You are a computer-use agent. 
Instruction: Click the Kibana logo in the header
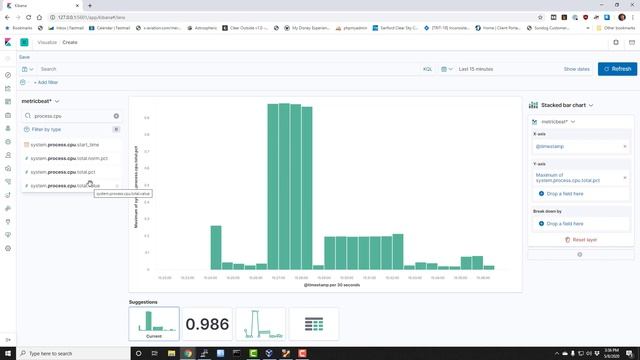[x=8, y=42]
